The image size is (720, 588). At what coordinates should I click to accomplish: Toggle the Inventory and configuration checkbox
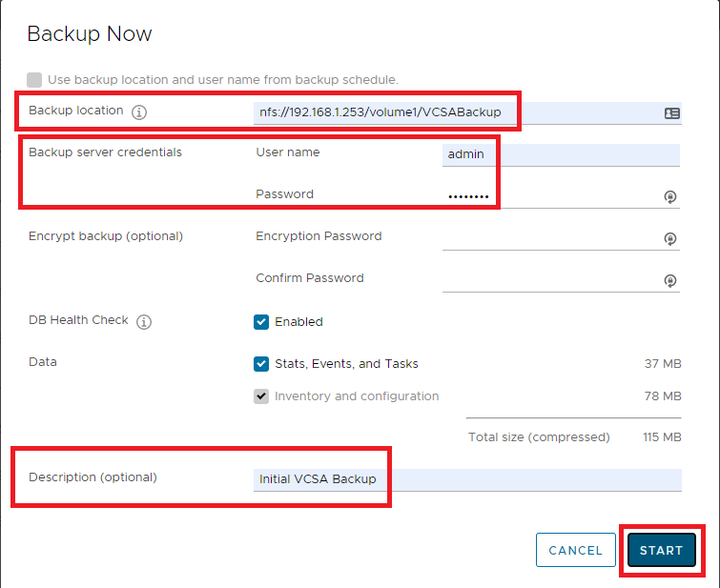[x=261, y=396]
